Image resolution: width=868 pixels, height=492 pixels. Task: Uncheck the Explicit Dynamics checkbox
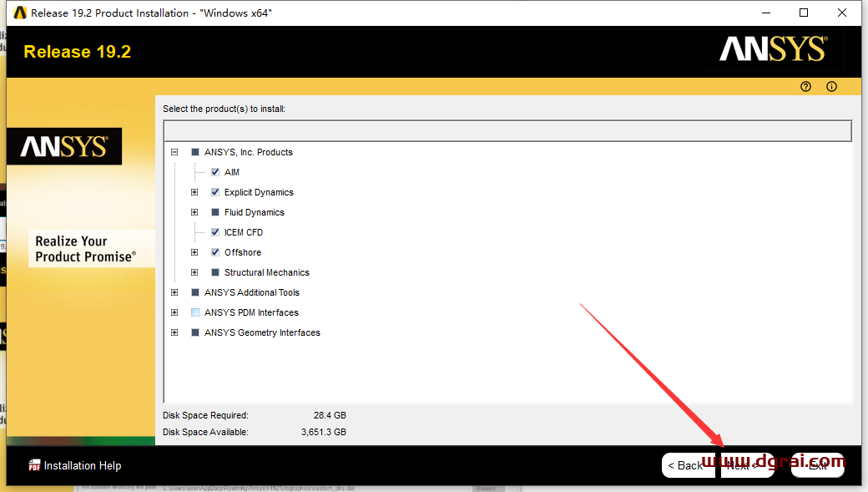coord(215,192)
